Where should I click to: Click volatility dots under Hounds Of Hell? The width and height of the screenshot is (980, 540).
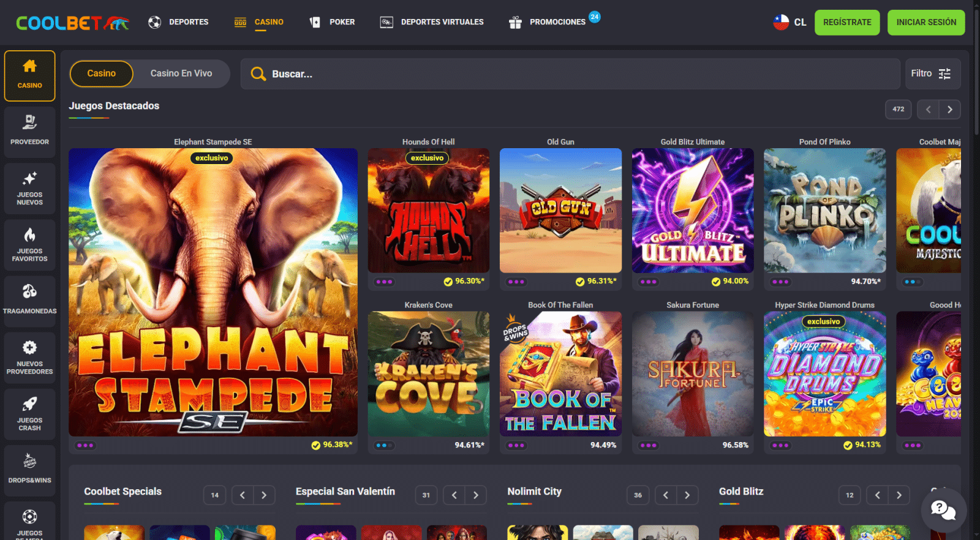385,282
